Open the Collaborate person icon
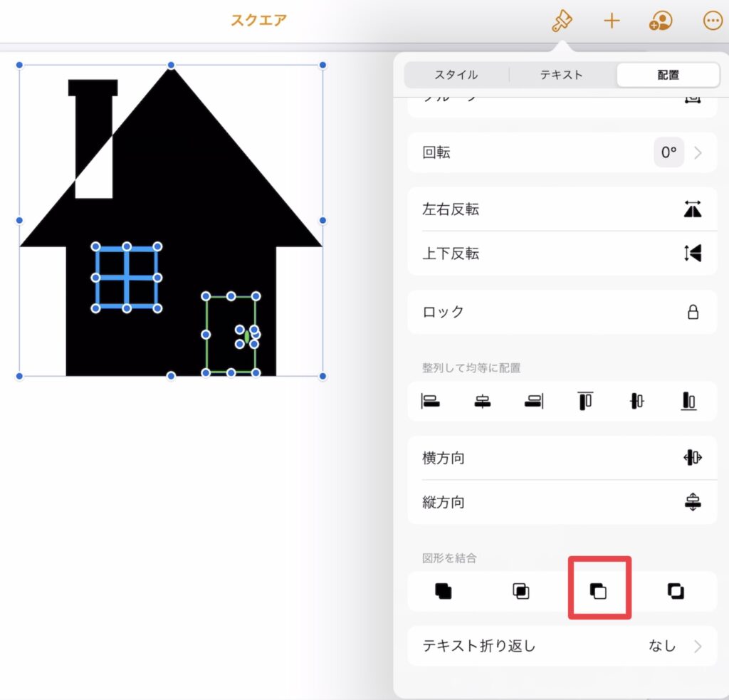The height and width of the screenshot is (700, 729). [661, 21]
